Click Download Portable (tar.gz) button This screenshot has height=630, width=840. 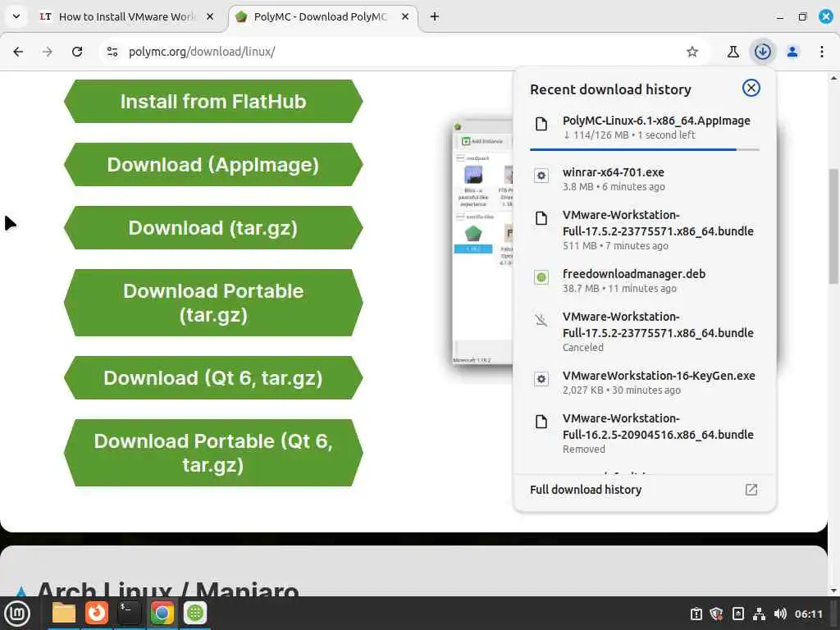click(213, 303)
